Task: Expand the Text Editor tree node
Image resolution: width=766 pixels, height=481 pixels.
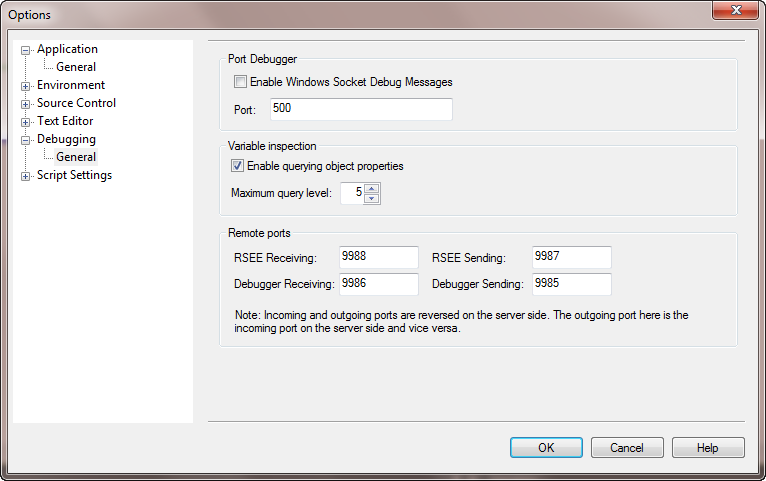Action: [x=25, y=123]
